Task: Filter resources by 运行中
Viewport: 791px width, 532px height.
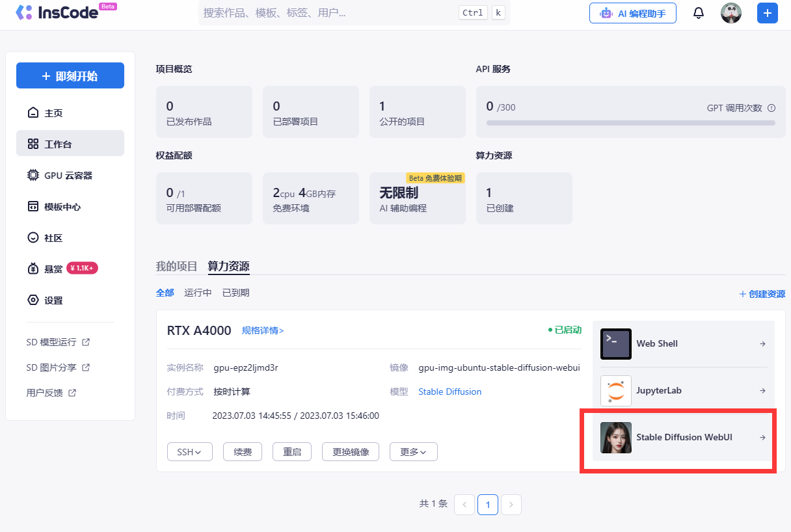Action: [x=198, y=293]
